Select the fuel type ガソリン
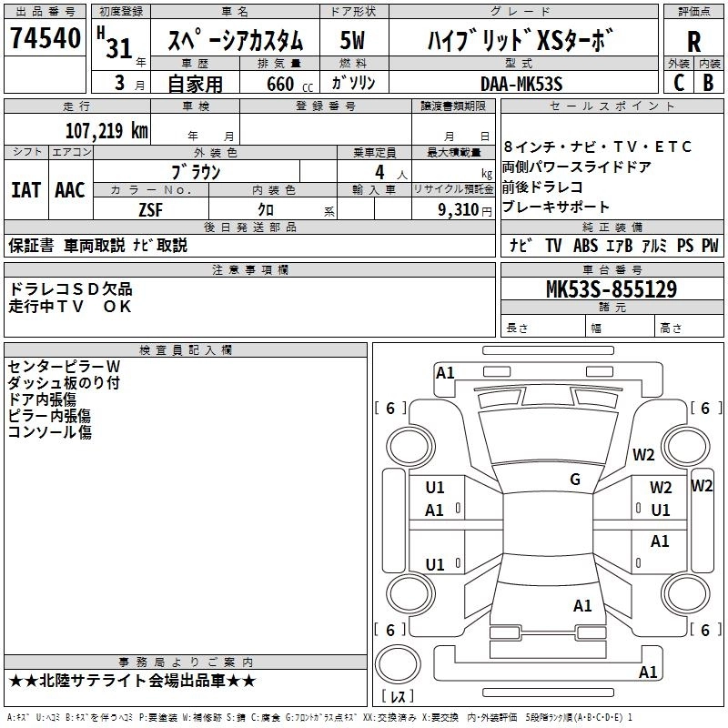The height and width of the screenshot is (728, 728). click(x=353, y=83)
